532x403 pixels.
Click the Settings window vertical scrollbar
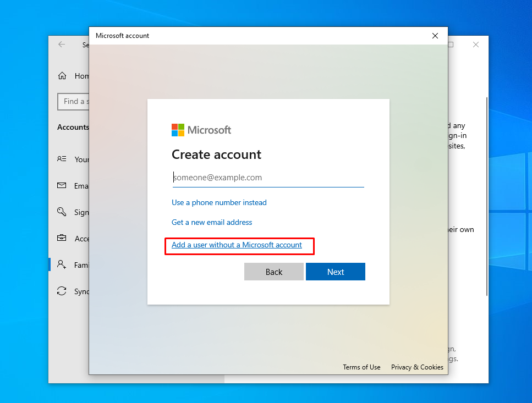[487, 197]
